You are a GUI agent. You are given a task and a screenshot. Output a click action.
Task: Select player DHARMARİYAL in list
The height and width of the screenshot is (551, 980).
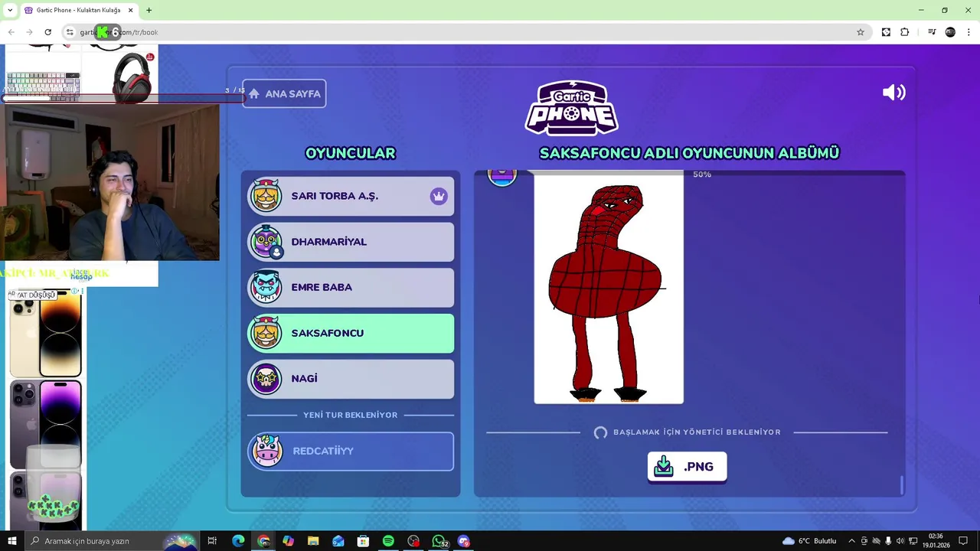click(x=351, y=242)
